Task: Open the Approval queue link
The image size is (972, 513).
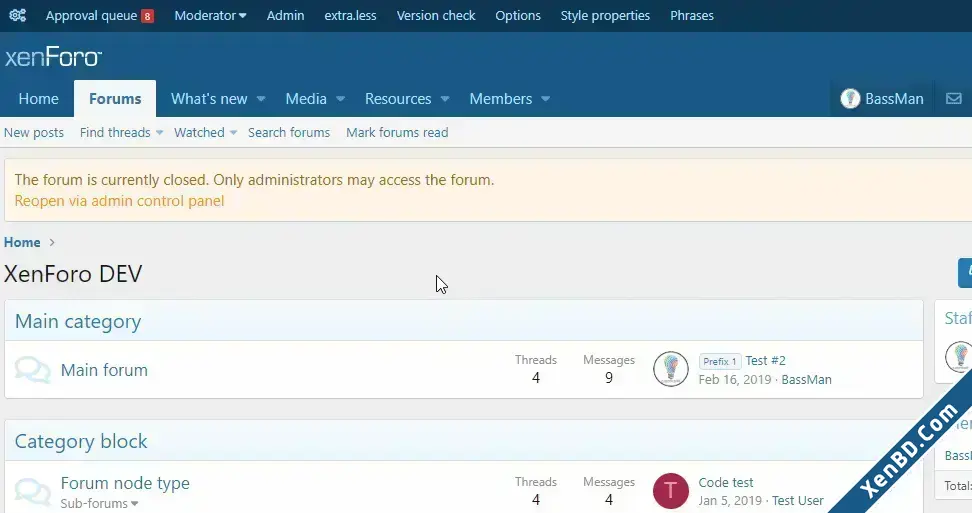Action: [91, 15]
